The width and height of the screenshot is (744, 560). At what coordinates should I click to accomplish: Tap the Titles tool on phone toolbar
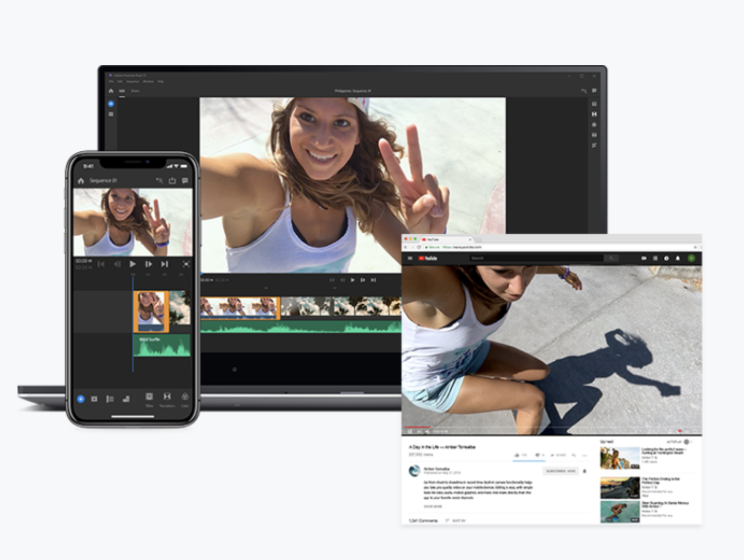149,399
